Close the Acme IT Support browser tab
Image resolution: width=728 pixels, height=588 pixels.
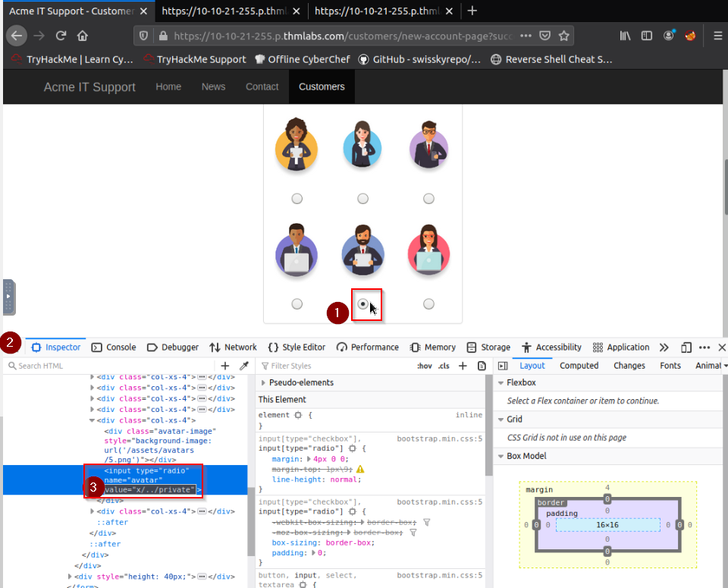point(144,11)
